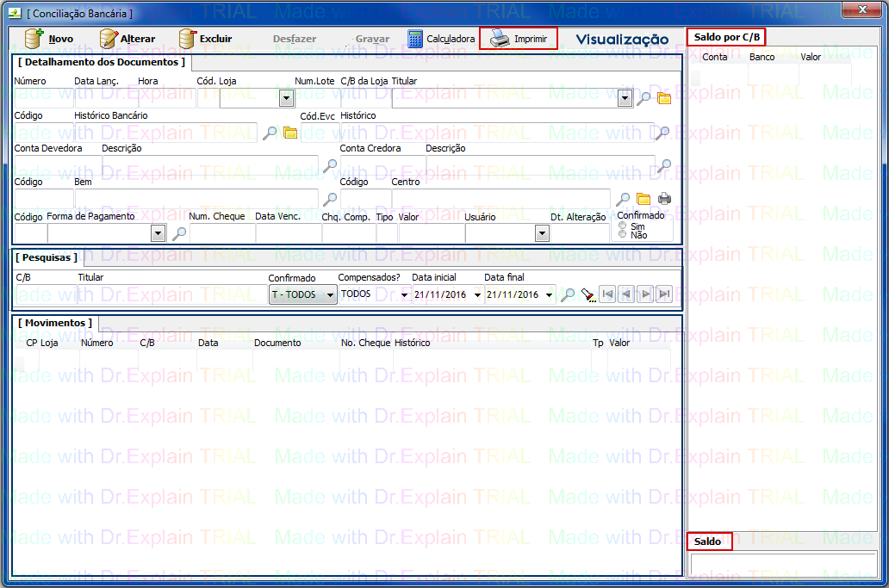Click magnifier next to Histórico Bancário field

coord(270,133)
